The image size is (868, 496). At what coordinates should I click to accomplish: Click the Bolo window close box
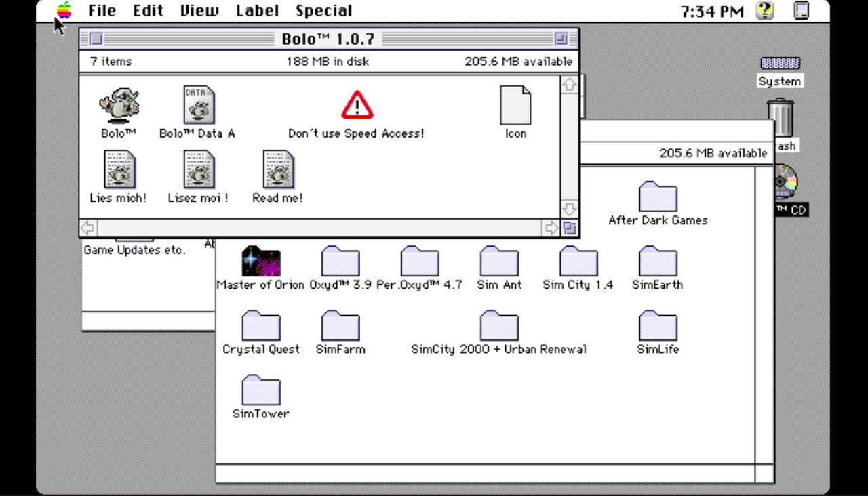coord(96,39)
